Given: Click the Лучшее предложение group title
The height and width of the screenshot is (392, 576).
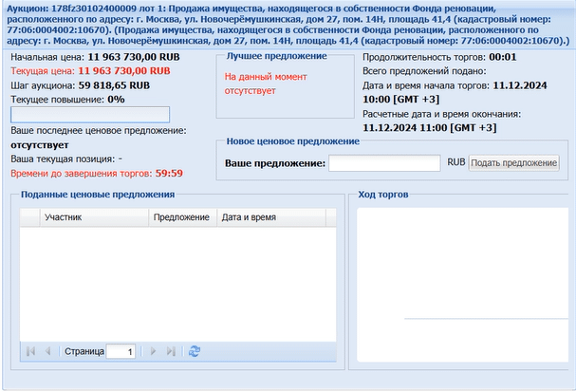Looking at the screenshot, I should [x=276, y=56].
